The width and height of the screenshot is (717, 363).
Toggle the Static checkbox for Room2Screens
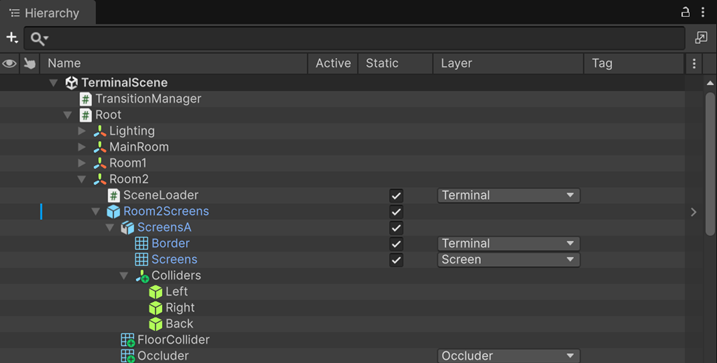(396, 212)
